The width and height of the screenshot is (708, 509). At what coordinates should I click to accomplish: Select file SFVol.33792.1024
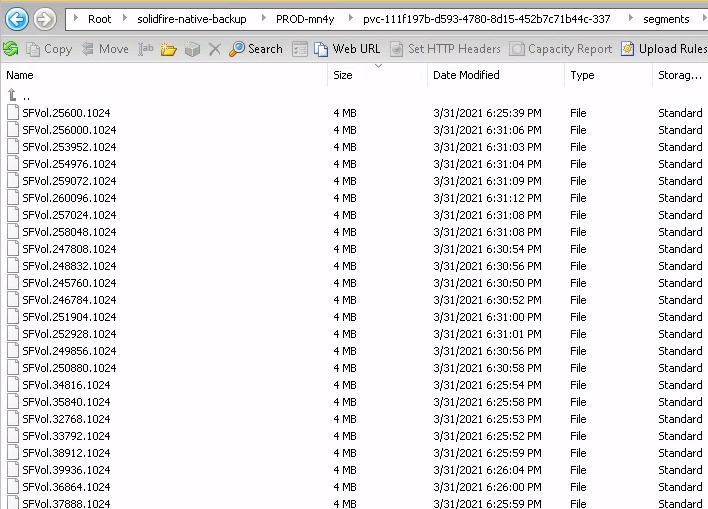[x=66, y=436]
